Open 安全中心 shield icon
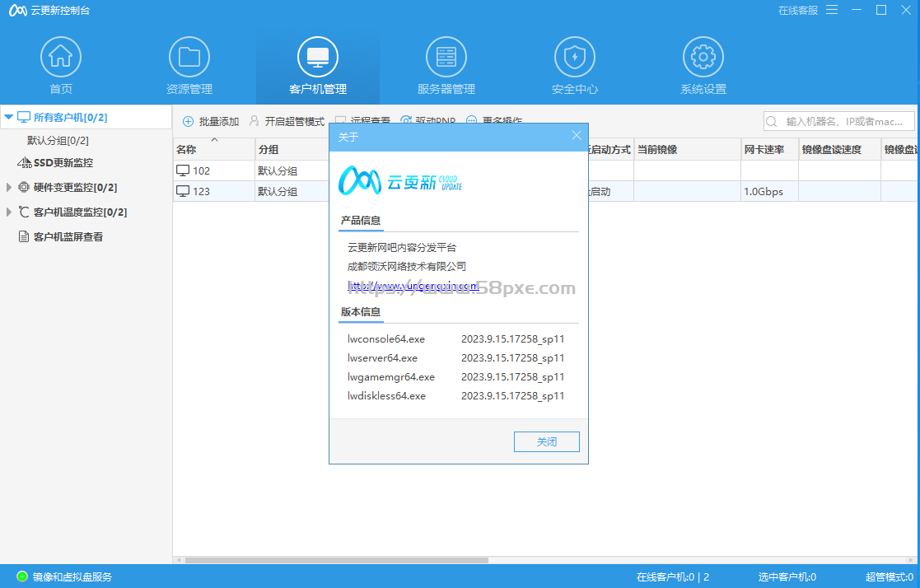Screen dimensions: 920x588 coord(575,57)
